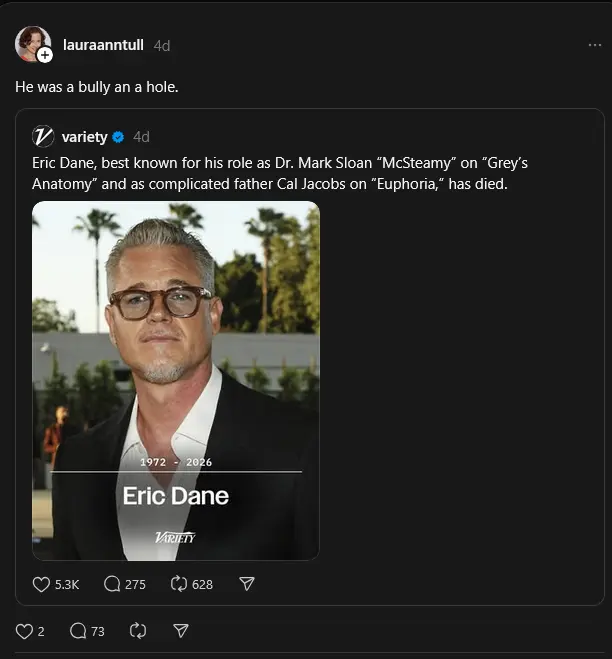Viewport: 612px width, 659px height.
Task: Open comments on the Variety post (275)
Action: point(112,584)
